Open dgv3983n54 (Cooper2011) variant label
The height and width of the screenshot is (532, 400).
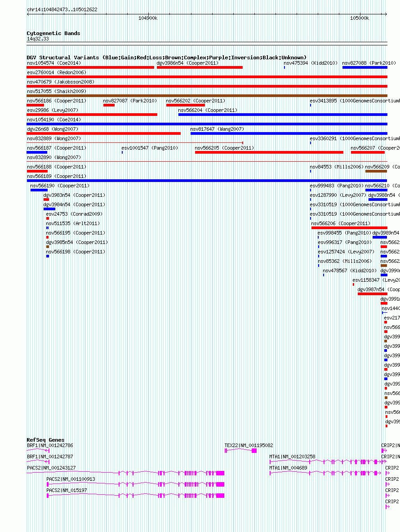pos(74,195)
